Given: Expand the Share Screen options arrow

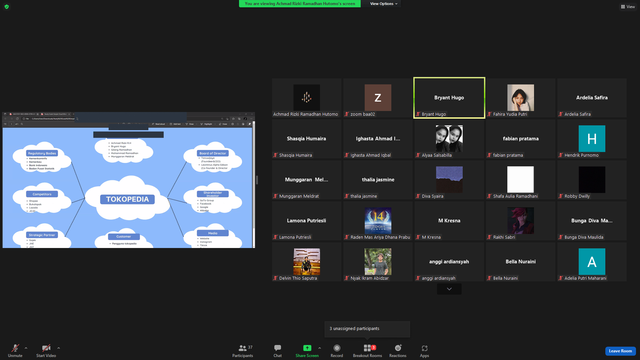Looking at the screenshot, I should click(319, 348).
